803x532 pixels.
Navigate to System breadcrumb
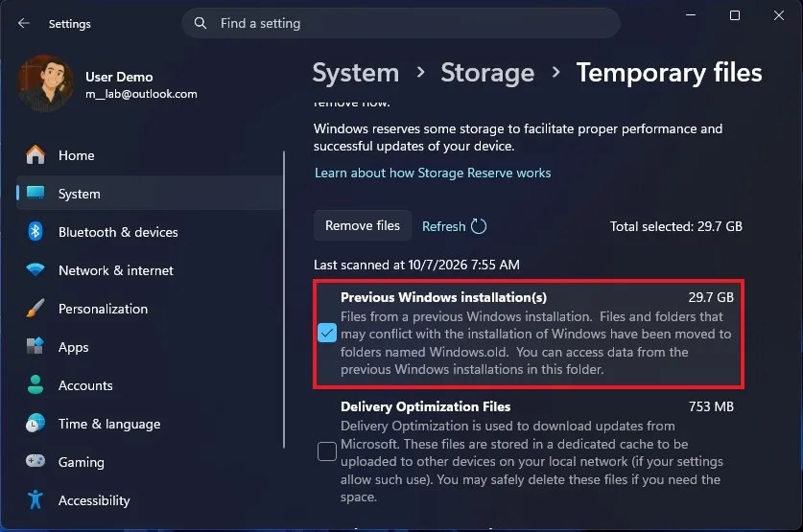(355, 73)
